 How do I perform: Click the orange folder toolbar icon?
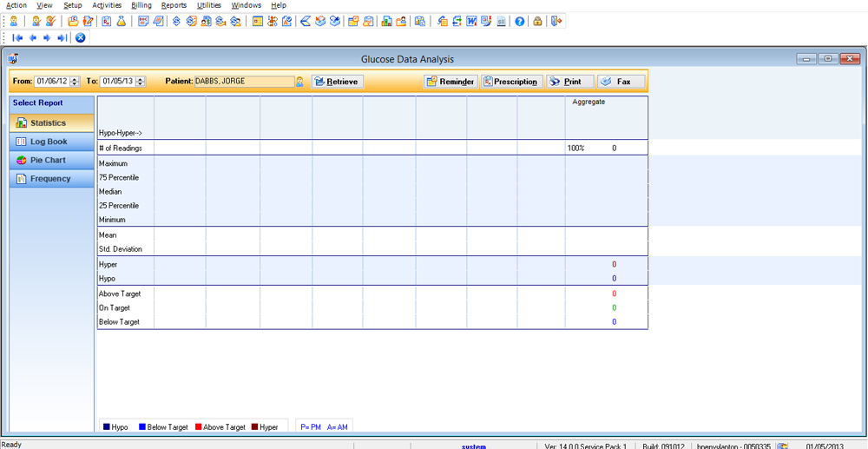coord(73,21)
